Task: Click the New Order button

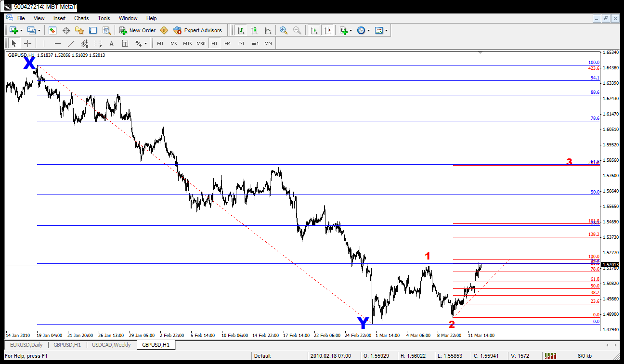Action: click(x=138, y=30)
